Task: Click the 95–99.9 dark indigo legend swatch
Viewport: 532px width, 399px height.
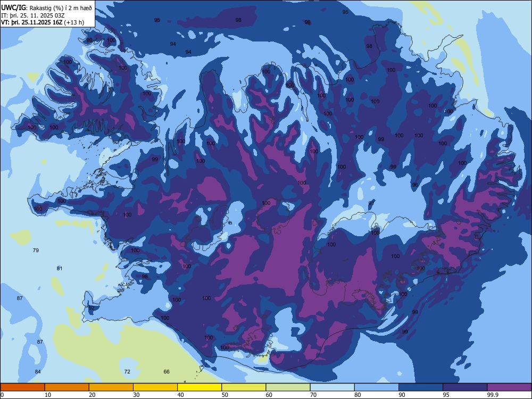Action: pos(465,387)
